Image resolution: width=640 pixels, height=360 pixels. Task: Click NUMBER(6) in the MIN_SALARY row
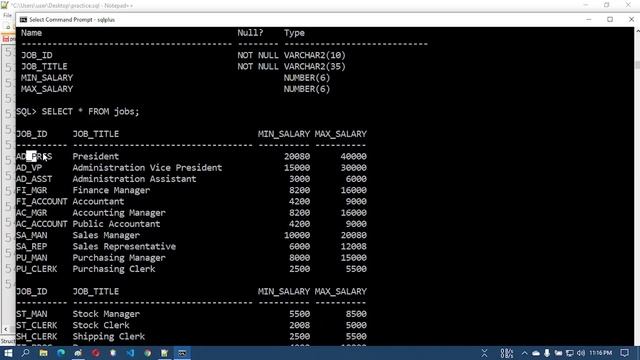(307, 78)
